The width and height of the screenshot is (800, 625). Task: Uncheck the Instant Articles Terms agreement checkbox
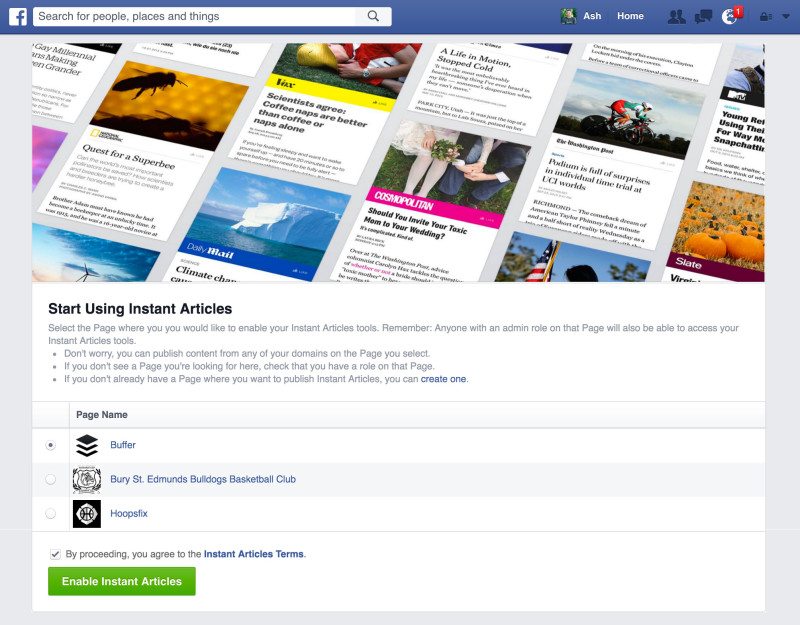(x=53, y=553)
